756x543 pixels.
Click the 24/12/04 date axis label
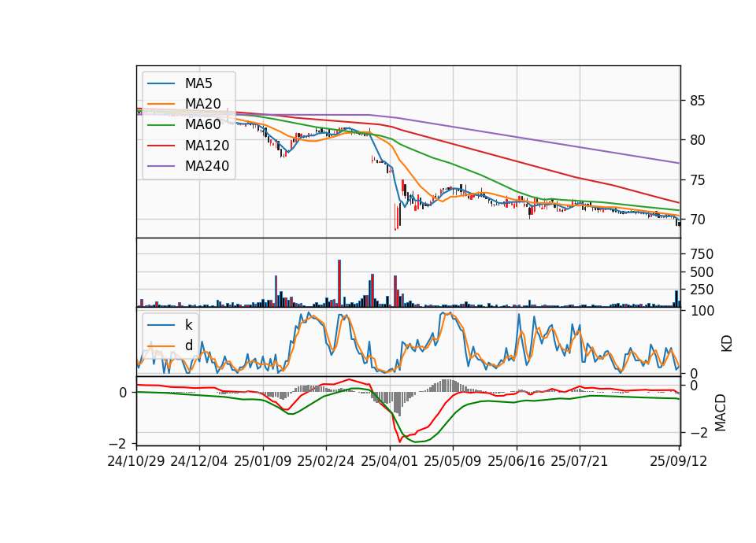(199, 461)
